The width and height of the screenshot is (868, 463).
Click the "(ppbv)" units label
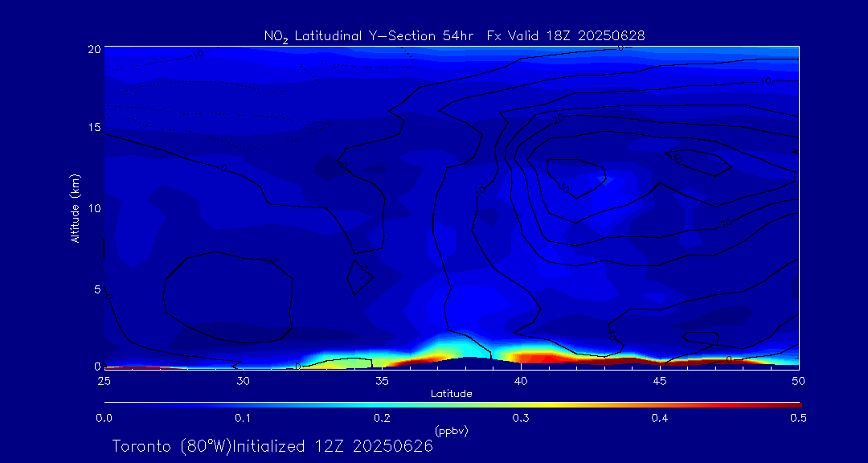tap(452, 431)
